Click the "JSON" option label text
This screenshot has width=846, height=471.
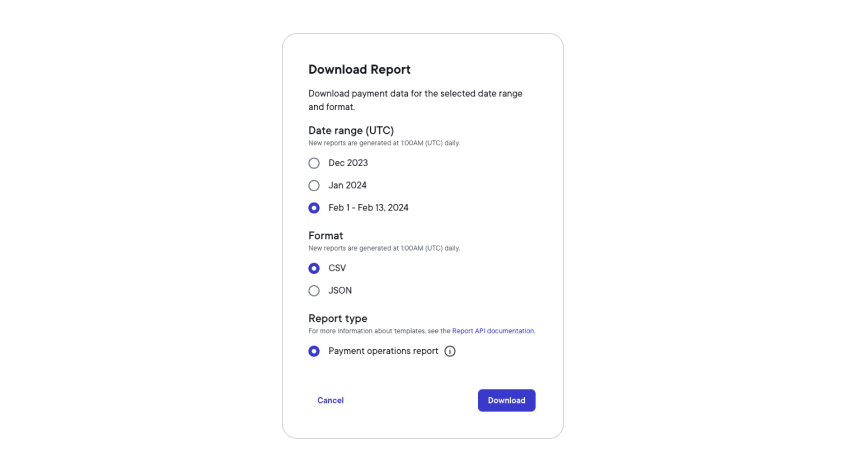pyautogui.click(x=340, y=291)
